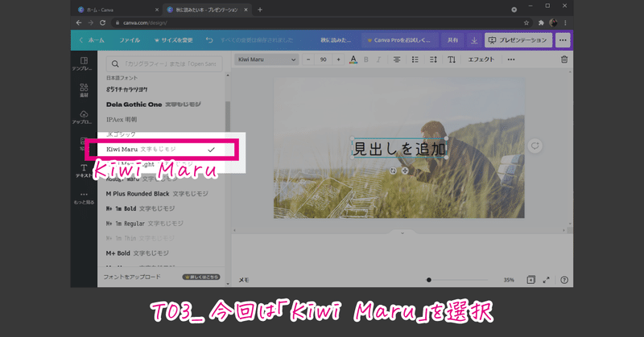Click the rotate handle under the heading

[x=393, y=171]
